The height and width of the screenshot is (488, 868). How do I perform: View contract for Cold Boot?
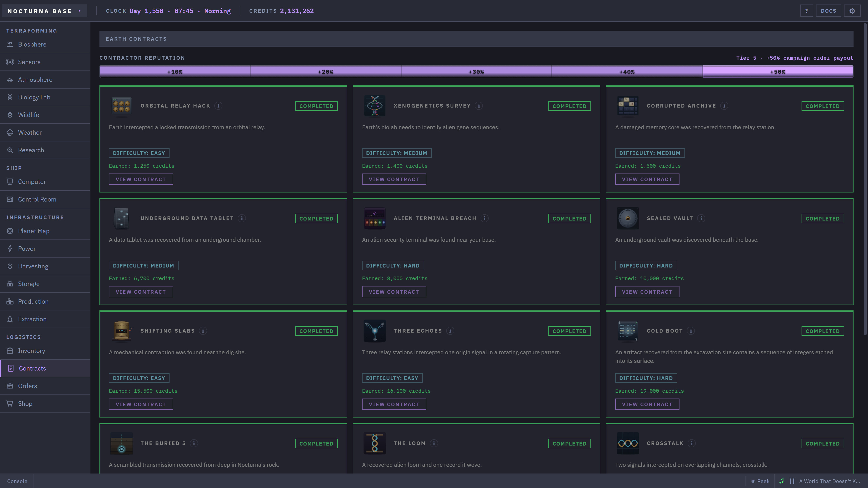coord(647,404)
